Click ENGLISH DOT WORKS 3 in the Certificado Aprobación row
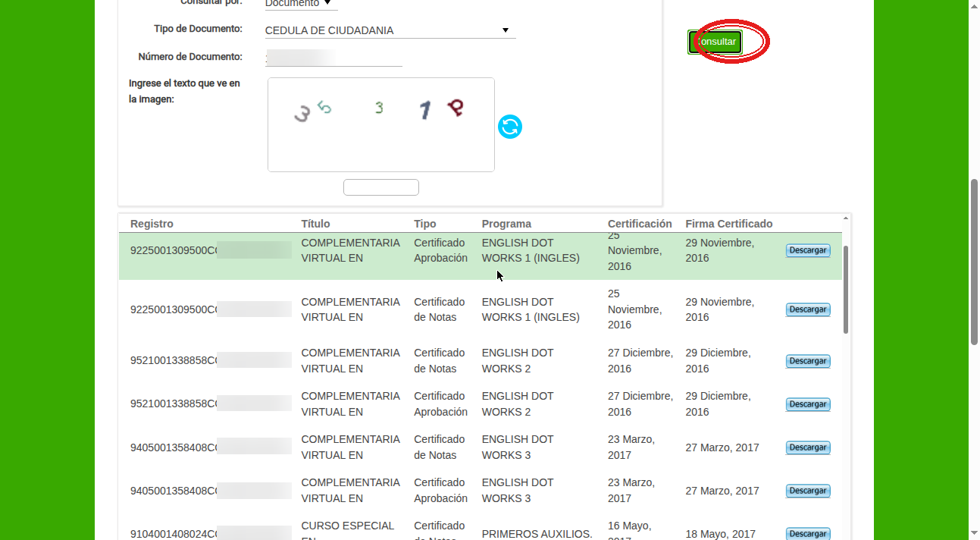The height and width of the screenshot is (540, 980). 518,491
